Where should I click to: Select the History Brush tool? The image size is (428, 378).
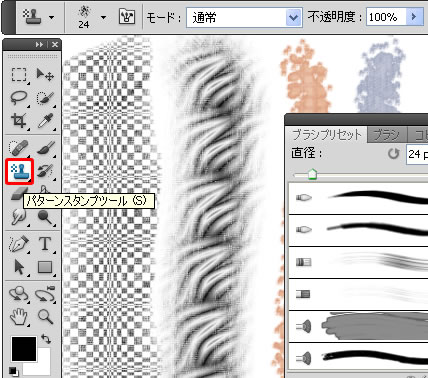coord(45,171)
